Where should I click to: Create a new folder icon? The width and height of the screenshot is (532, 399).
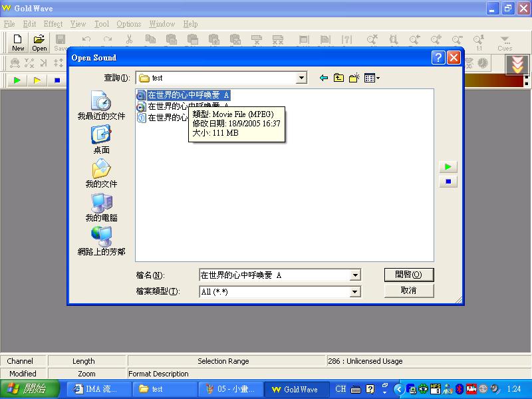coord(354,78)
